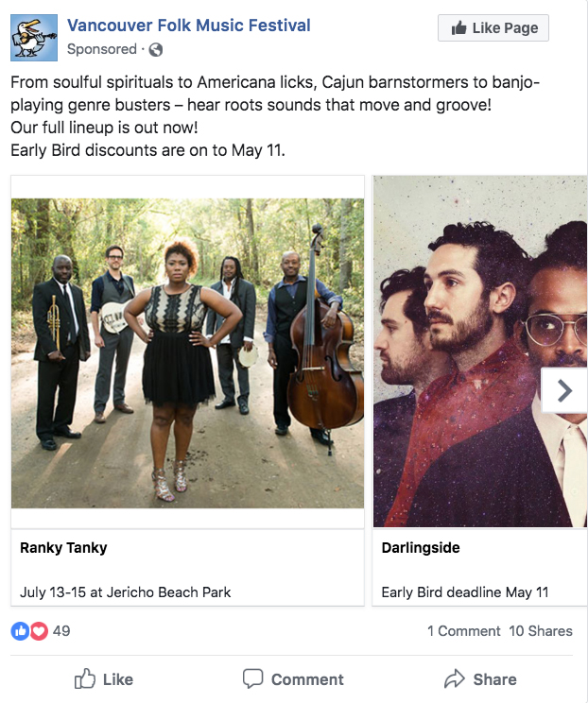Click the public globe audience icon
Viewport: 588px width, 703px height.
click(x=156, y=49)
